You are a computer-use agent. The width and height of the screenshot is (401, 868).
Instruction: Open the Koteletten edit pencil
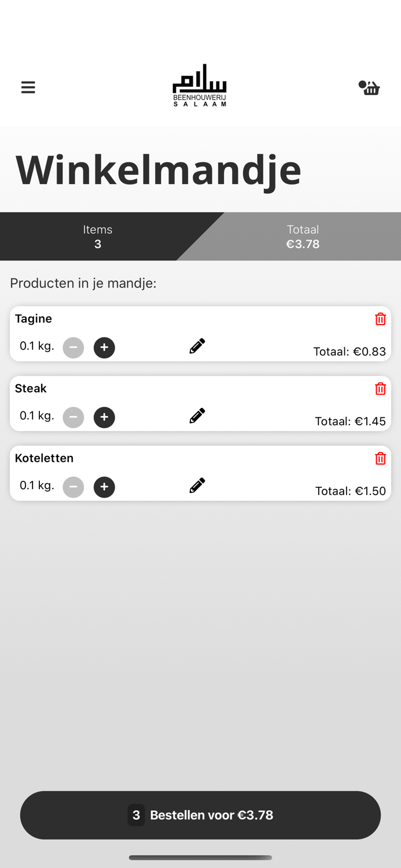[197, 486]
